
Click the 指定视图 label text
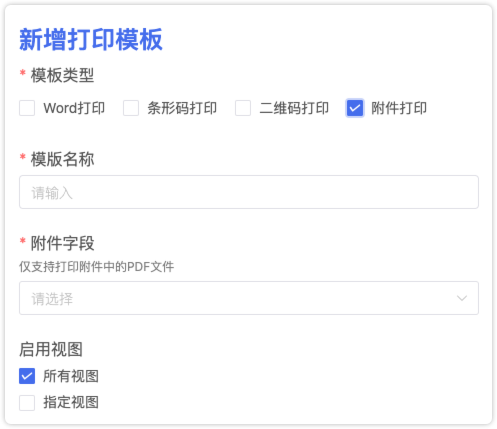pyautogui.click(x=71, y=403)
